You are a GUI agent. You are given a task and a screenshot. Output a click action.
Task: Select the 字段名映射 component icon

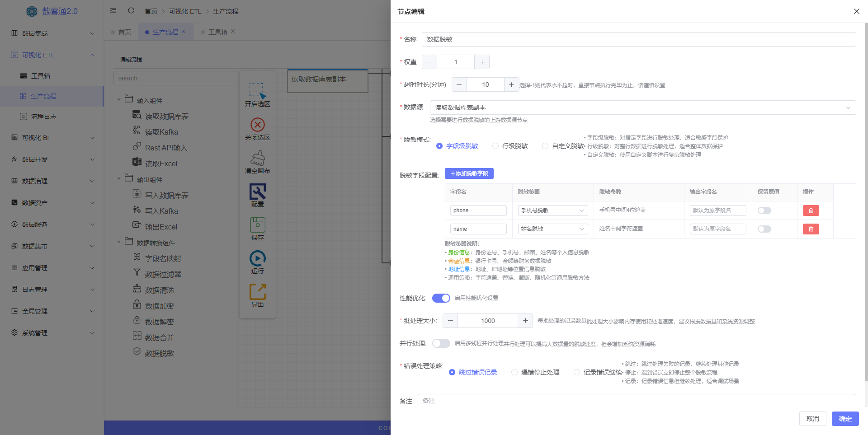[x=137, y=257]
